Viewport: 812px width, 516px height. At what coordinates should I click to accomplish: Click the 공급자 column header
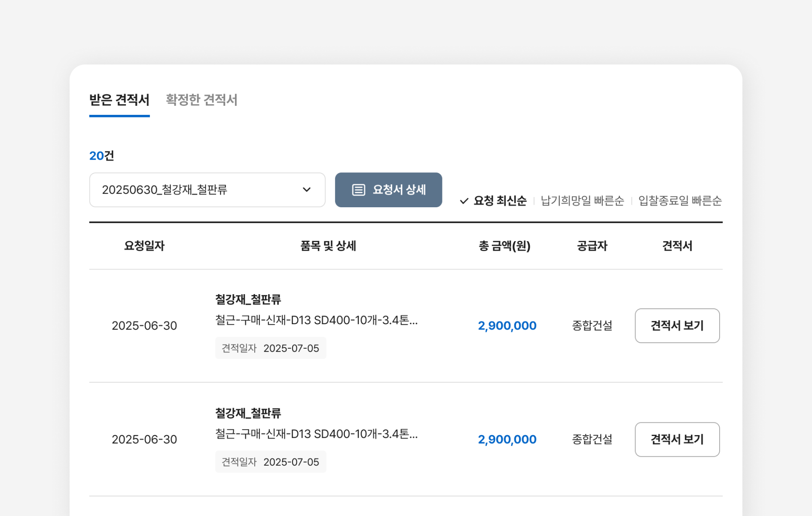point(592,246)
